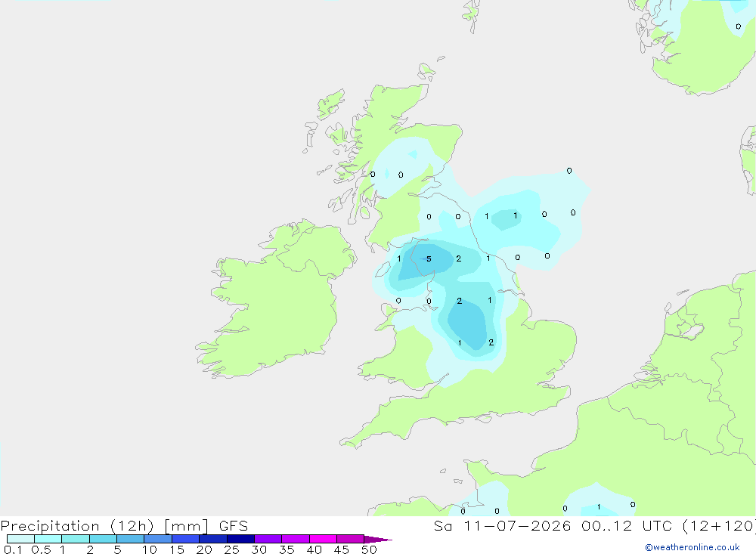Image resolution: width=756 pixels, height=554 pixels.
Task: Click the darkest blue precipitation core near Isle of Man
Action: click(425, 259)
